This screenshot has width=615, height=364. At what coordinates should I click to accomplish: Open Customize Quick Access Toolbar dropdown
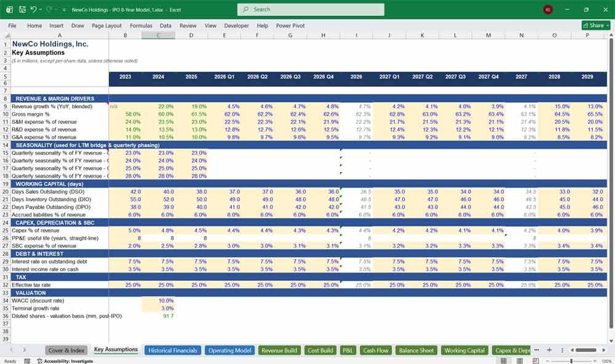pos(64,9)
